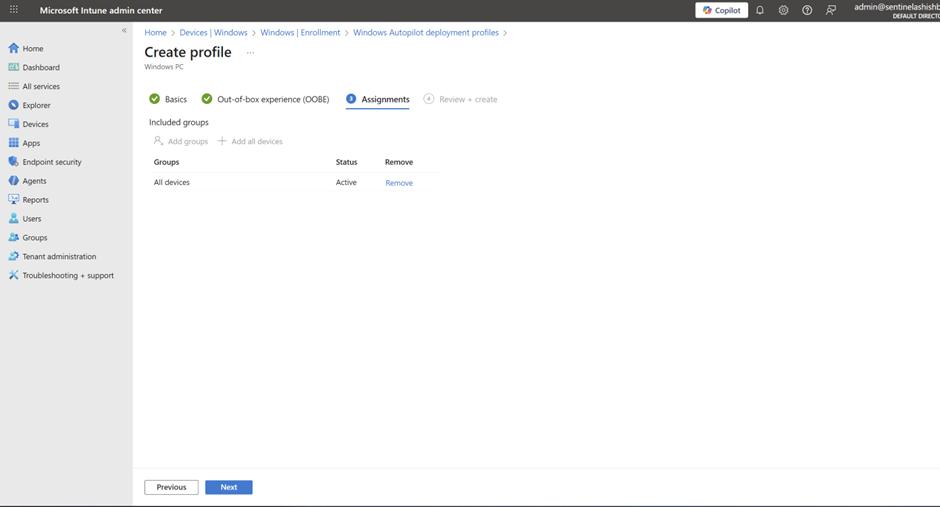Image resolution: width=940 pixels, height=507 pixels.
Task: Remove the All devices group
Action: pos(399,183)
